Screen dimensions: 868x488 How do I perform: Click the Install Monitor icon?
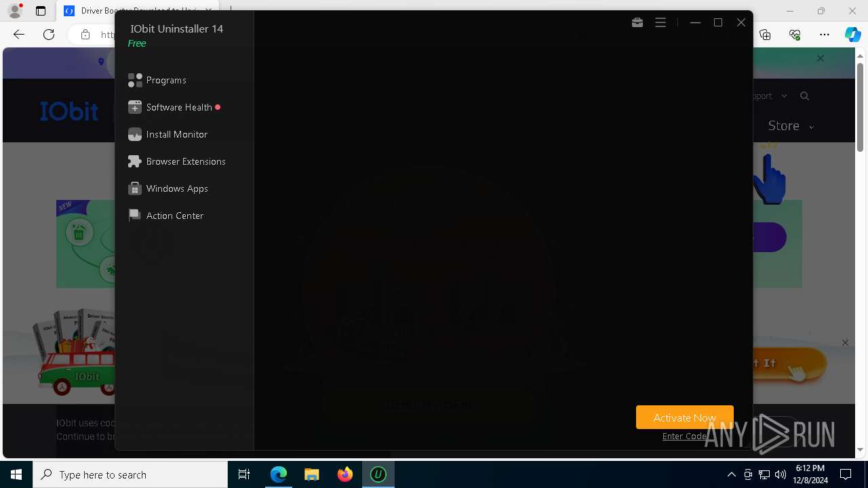tap(135, 134)
